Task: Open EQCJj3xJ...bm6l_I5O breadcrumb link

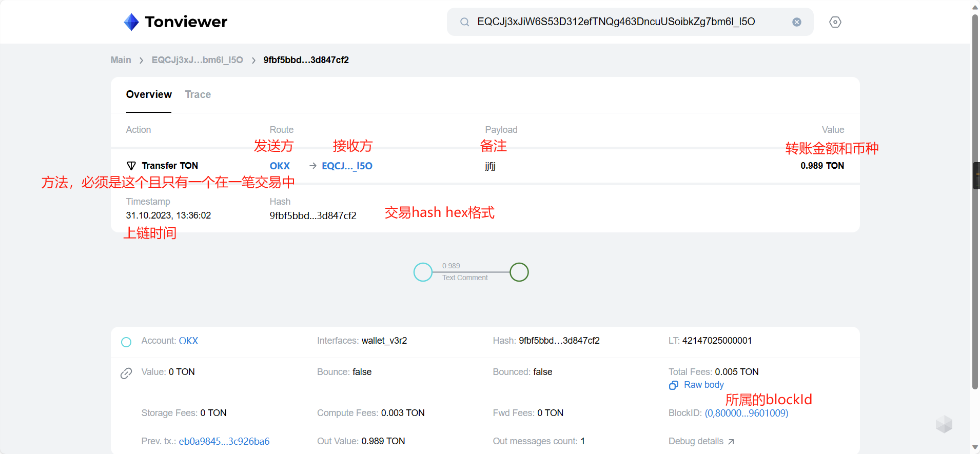Action: 197,60
